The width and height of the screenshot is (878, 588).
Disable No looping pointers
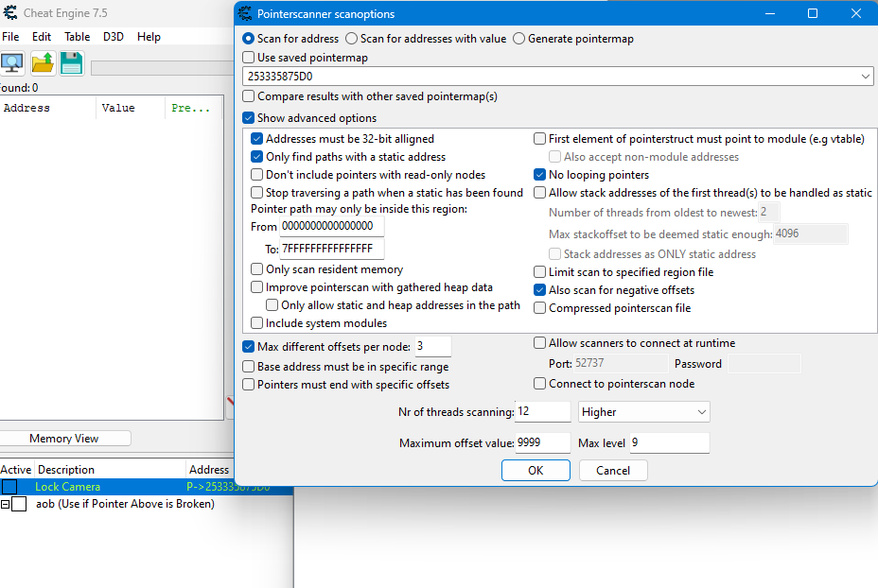[539, 174]
